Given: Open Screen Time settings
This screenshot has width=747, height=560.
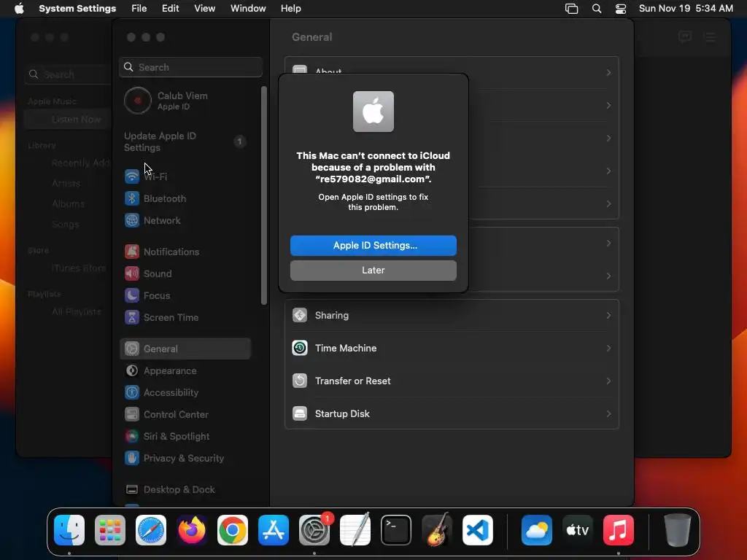Looking at the screenshot, I should tap(185, 317).
